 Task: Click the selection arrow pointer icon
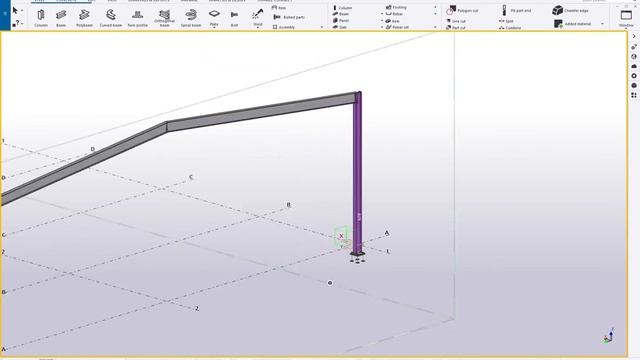point(15,10)
